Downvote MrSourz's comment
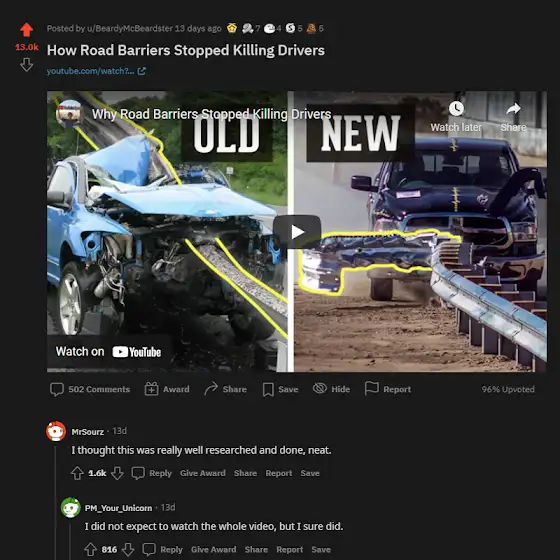This screenshot has height=560, width=560. point(117,473)
